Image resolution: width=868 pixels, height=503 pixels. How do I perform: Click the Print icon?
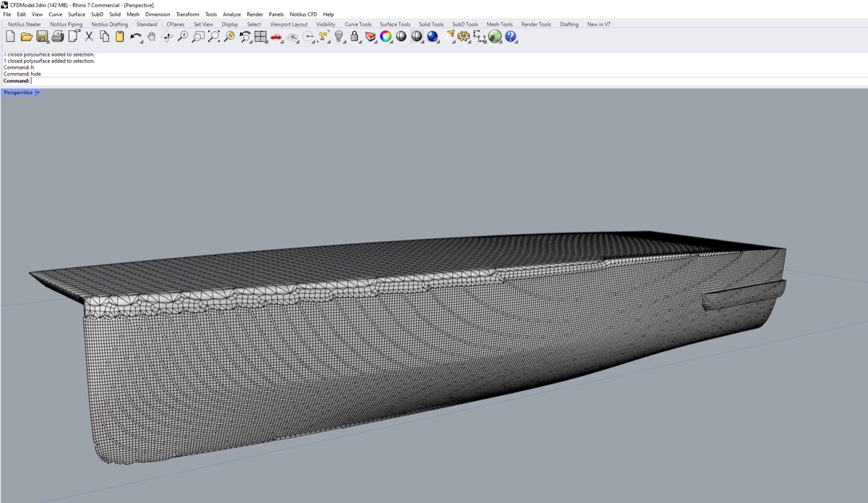(x=58, y=36)
